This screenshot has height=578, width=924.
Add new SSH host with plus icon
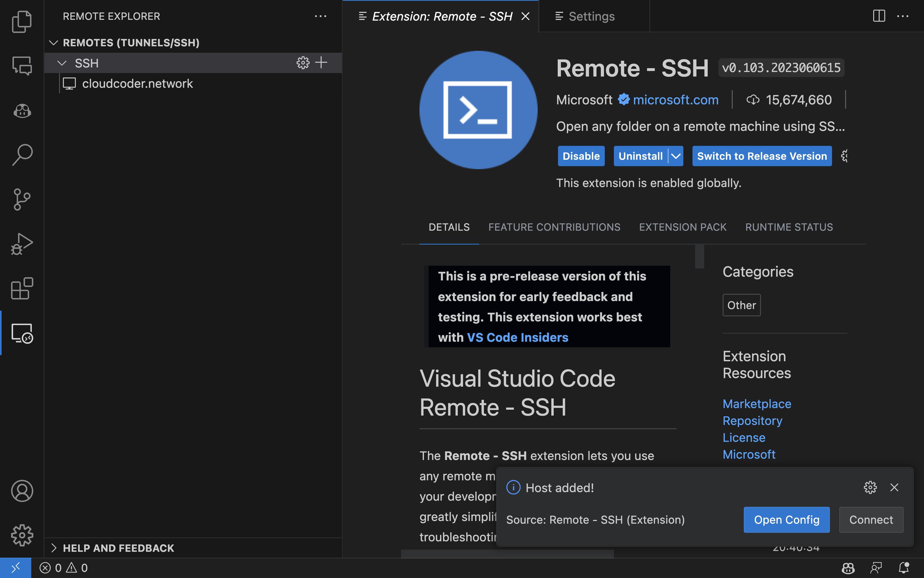pos(321,62)
